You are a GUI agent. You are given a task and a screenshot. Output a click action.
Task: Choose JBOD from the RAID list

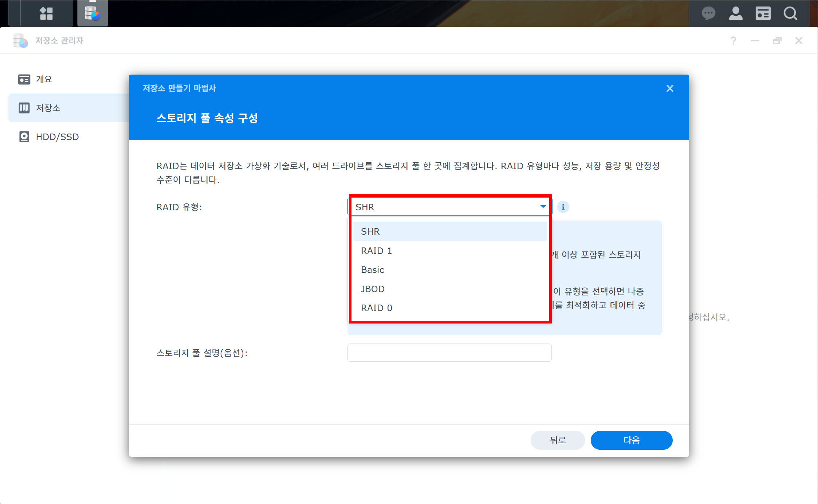tap(373, 289)
